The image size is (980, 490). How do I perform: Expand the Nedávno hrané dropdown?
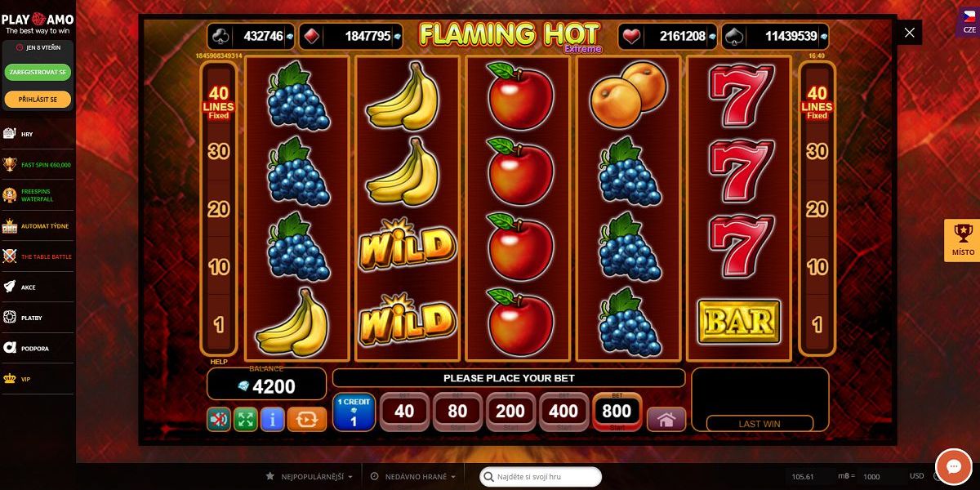pos(412,476)
